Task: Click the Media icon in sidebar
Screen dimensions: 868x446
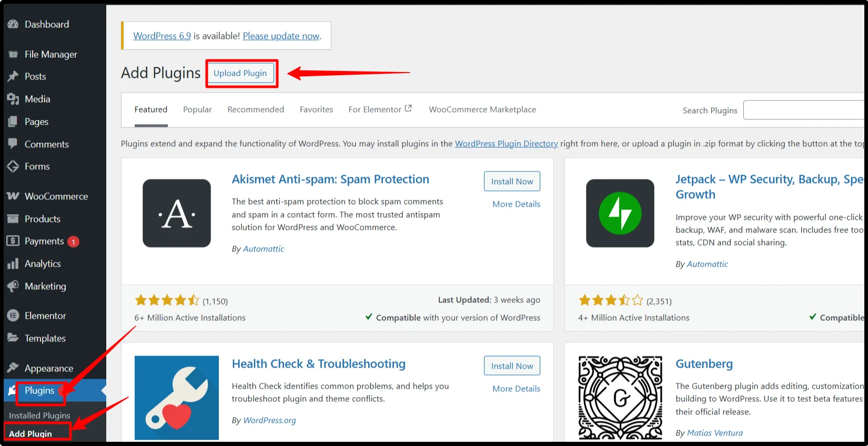Action: (x=13, y=99)
